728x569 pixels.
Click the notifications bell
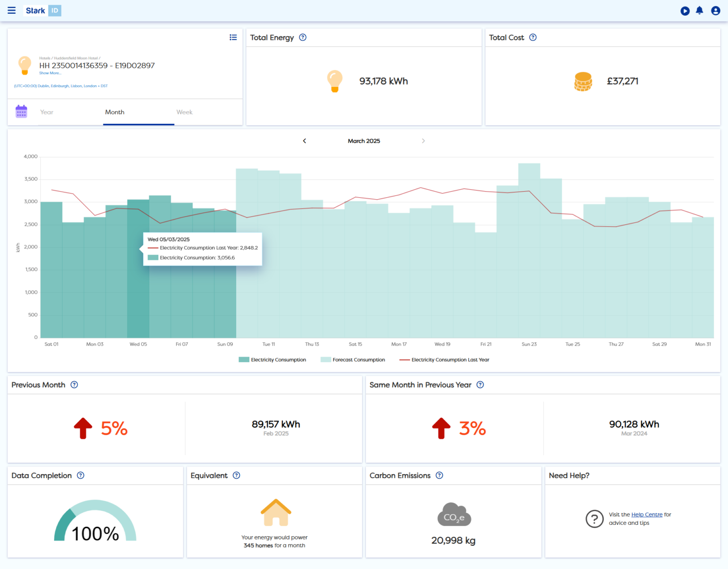(x=700, y=10)
